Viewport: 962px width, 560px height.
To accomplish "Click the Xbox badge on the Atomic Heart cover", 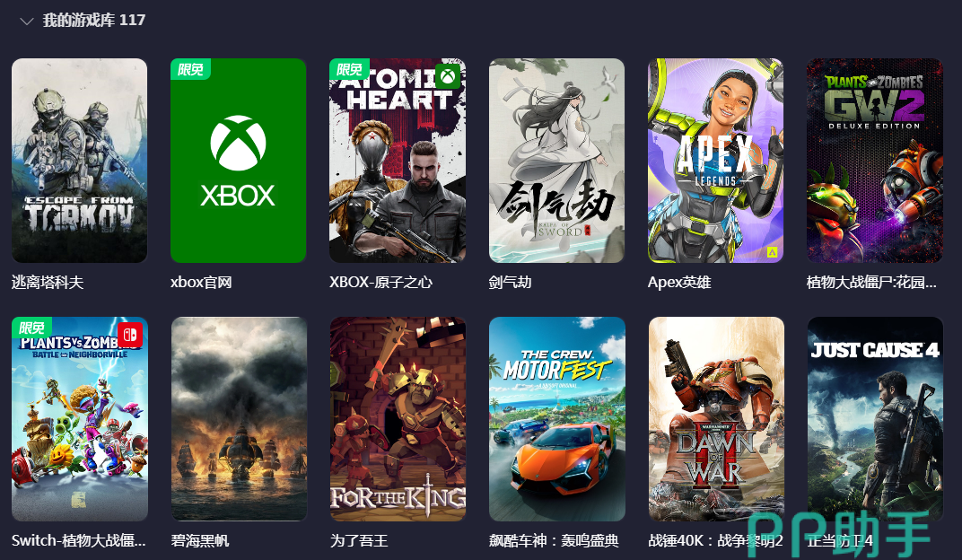I will (448, 76).
